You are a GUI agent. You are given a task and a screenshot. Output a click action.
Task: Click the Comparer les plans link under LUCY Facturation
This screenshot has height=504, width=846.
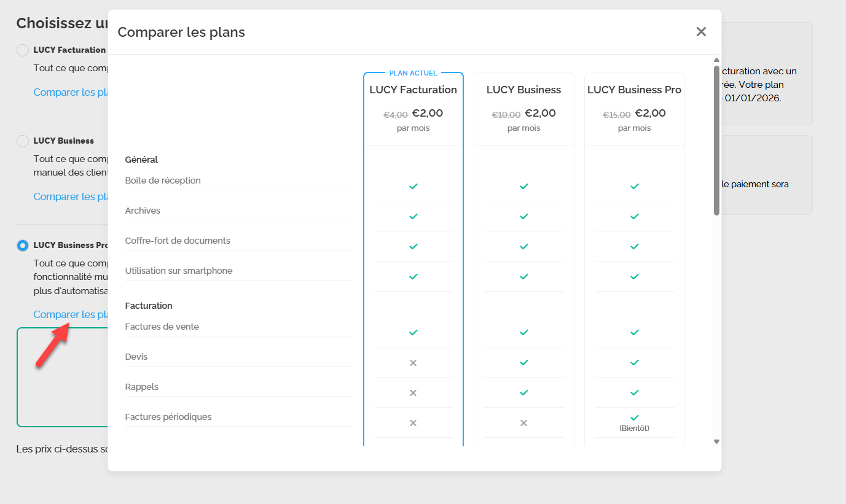tap(71, 93)
